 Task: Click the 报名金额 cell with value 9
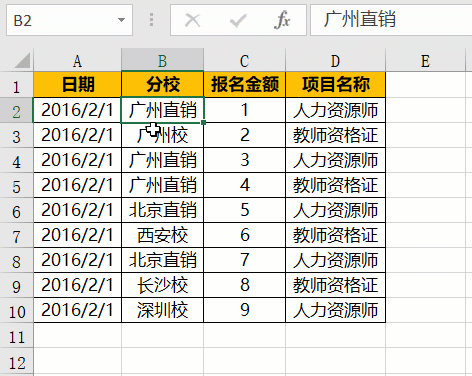(x=244, y=310)
